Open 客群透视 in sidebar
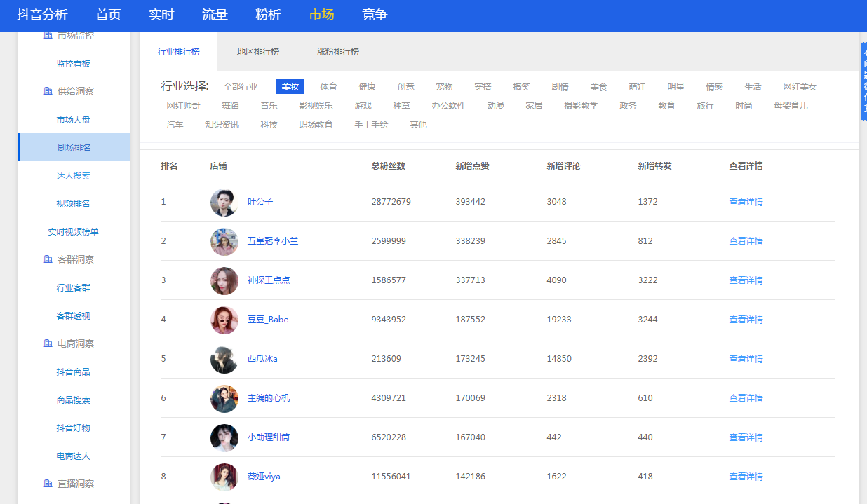Screen dimensions: 867x504 [x=74, y=316]
